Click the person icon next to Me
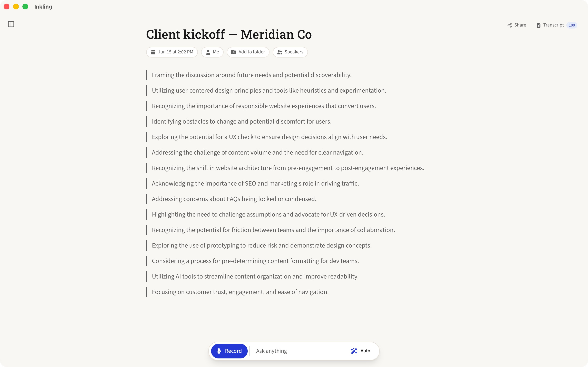This screenshot has height=367, width=588. pyautogui.click(x=208, y=52)
